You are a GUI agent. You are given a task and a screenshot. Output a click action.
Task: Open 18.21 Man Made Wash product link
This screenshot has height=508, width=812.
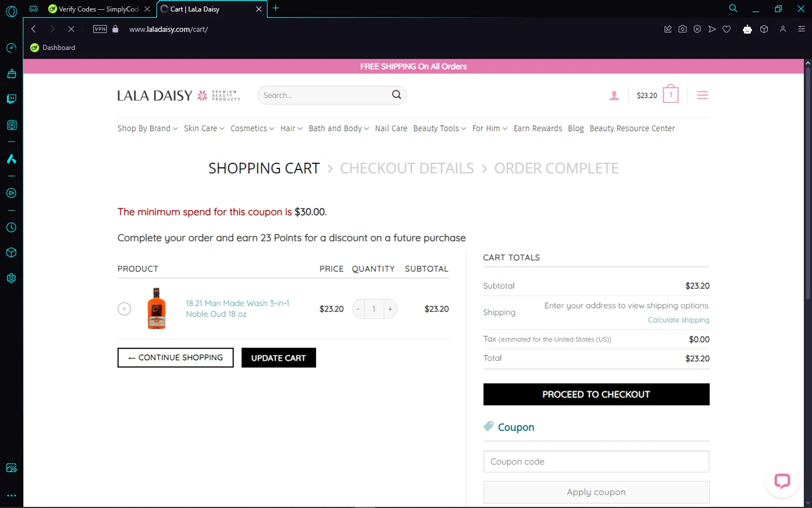click(238, 309)
